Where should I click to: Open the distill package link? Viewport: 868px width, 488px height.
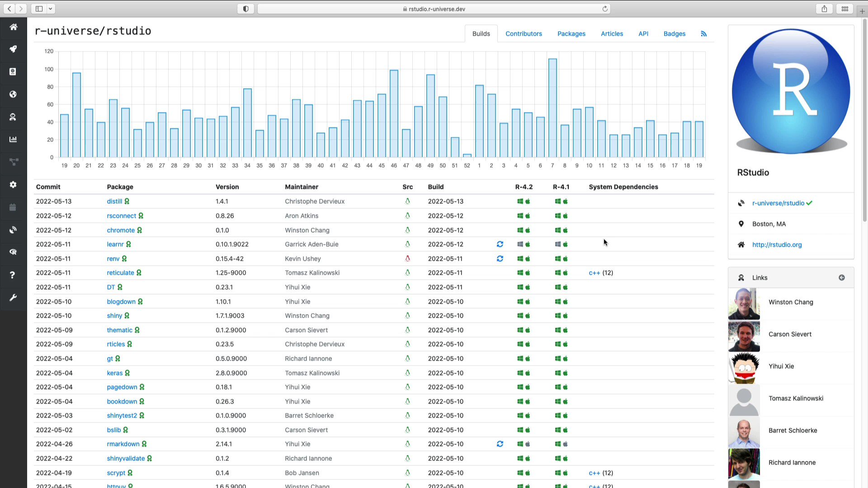[x=114, y=202]
